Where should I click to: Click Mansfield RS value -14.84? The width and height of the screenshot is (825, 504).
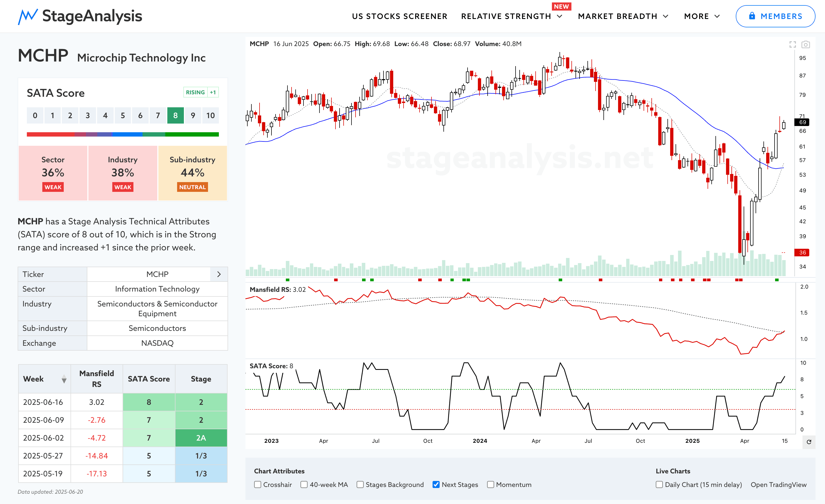pos(97,456)
